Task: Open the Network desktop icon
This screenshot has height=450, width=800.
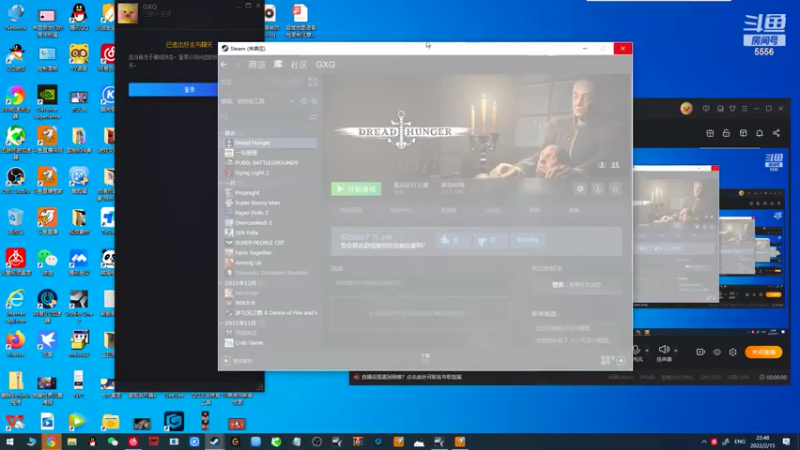Action: pos(16,17)
